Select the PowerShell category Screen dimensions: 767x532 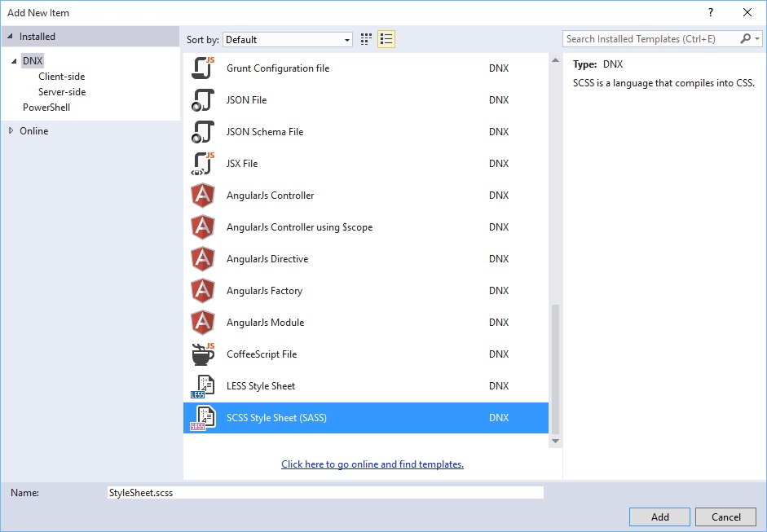[x=46, y=107]
